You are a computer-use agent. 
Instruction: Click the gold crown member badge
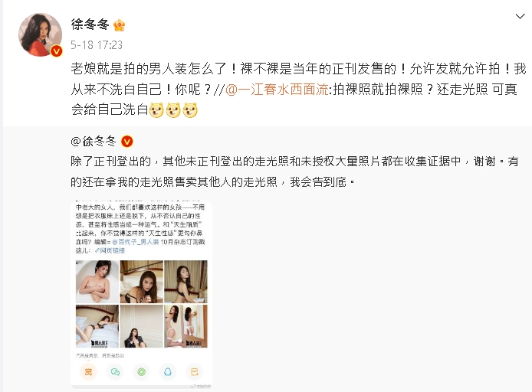(x=119, y=25)
